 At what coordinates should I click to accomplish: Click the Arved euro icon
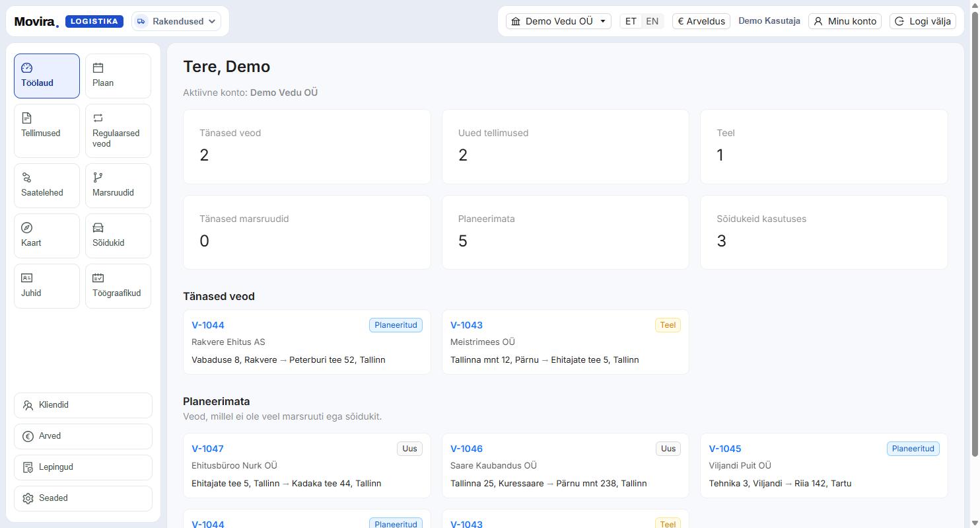28,436
